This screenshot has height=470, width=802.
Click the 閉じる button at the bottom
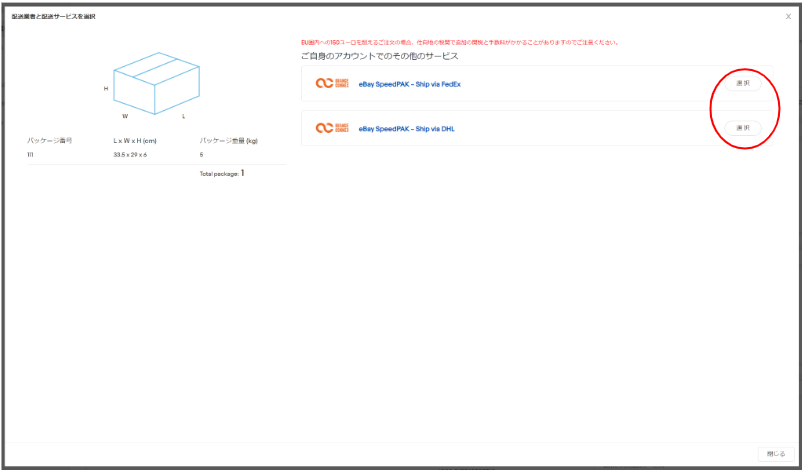click(776, 453)
